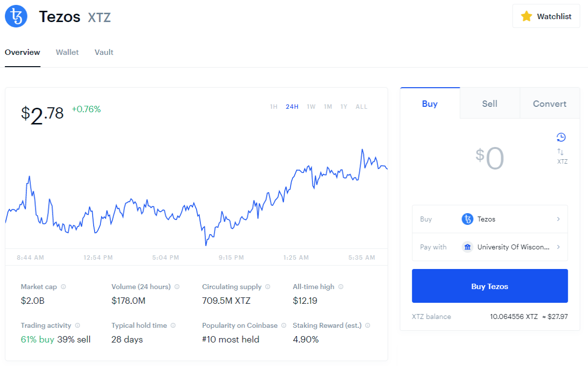Viewport: 588px width, 366px height.
Task: Select the 1H chart time range
Action: pos(274,107)
